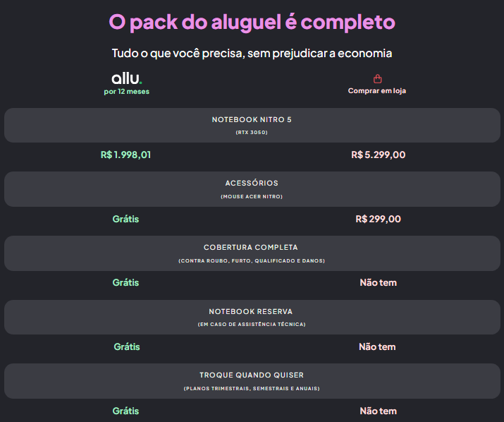This screenshot has width=504, height=422.
Task: Click 'Não tem' under Notebook Reserva
Action: click(x=378, y=347)
